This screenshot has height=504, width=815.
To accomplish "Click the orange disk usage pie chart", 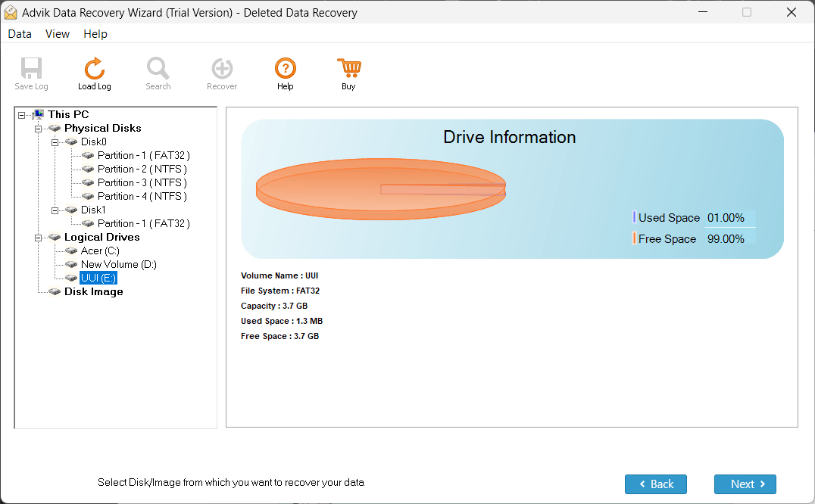I will click(380, 189).
